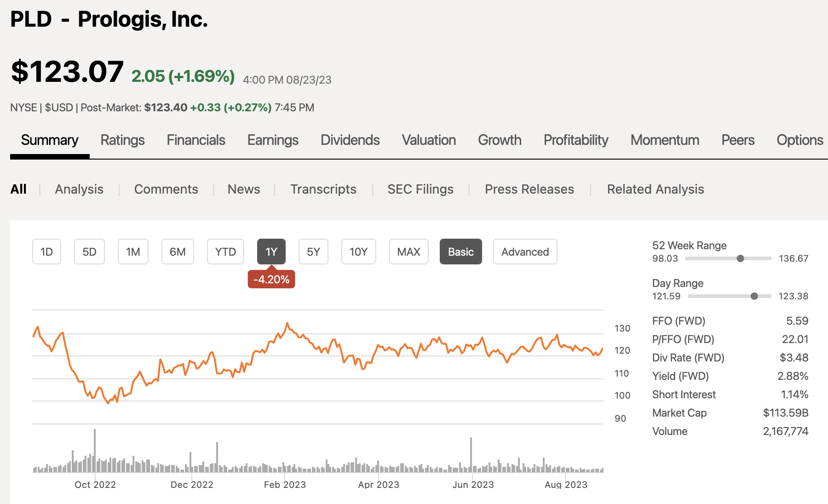
Task: Set chart range to 5D
Action: [89, 252]
